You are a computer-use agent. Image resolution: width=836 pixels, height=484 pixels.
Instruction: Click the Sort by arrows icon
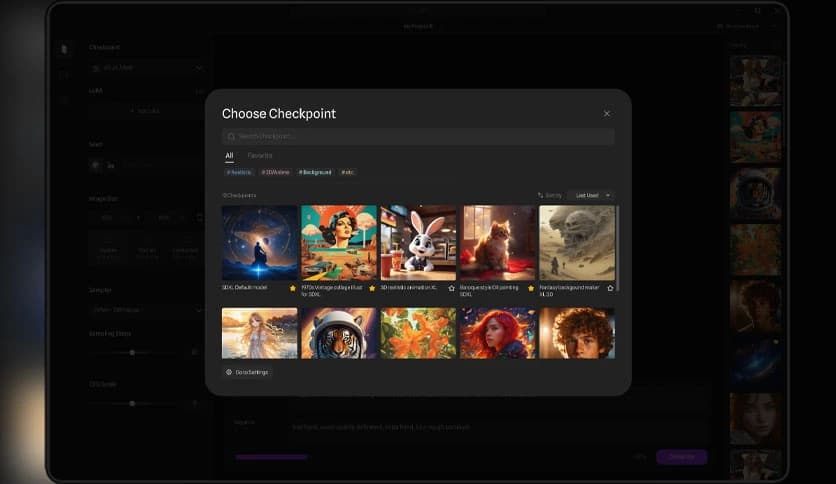click(540, 196)
